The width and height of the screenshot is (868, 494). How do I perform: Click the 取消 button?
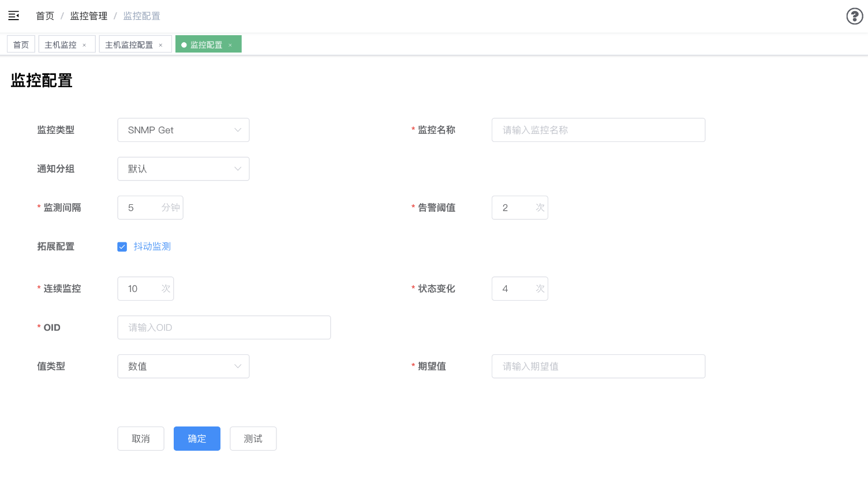click(x=141, y=439)
